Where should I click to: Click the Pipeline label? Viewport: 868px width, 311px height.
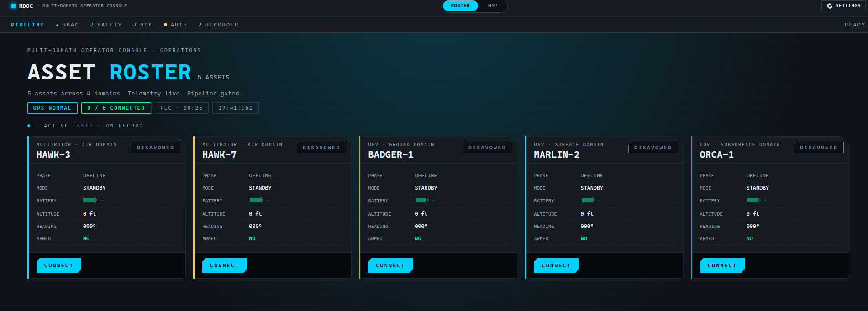(x=27, y=25)
